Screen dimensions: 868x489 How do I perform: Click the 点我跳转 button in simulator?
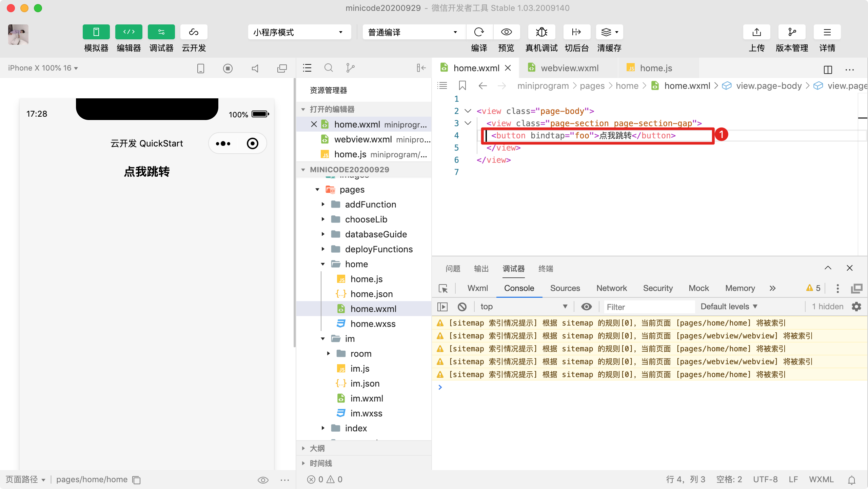click(x=146, y=172)
